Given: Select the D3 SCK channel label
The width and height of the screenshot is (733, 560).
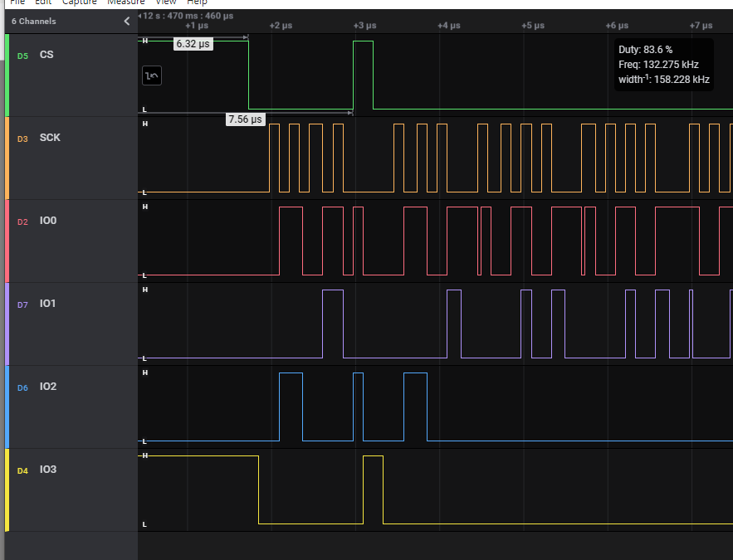Looking at the screenshot, I should 39,138.
